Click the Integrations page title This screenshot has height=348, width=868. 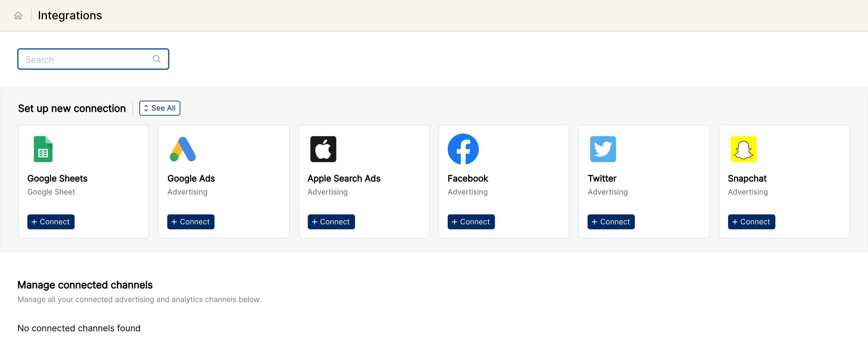[70, 16]
